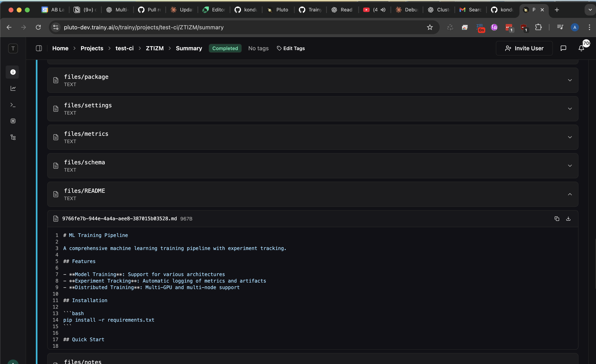Open the metrics chart view in sidebar
Viewport: 596px width, 364px height.
pyautogui.click(x=13, y=88)
